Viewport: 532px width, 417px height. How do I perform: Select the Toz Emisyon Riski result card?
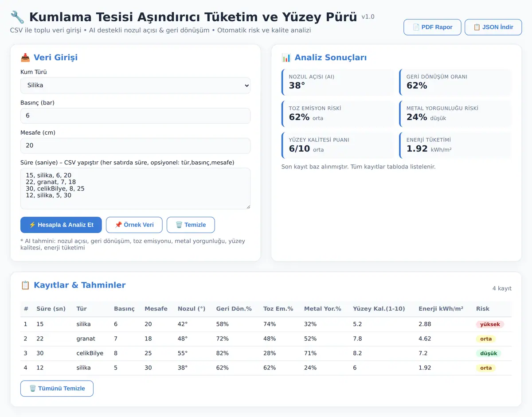[338, 113]
